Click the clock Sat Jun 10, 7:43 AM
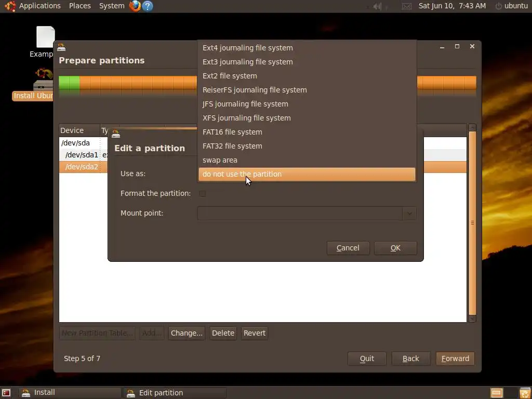The width and height of the screenshot is (532, 399). (452, 6)
